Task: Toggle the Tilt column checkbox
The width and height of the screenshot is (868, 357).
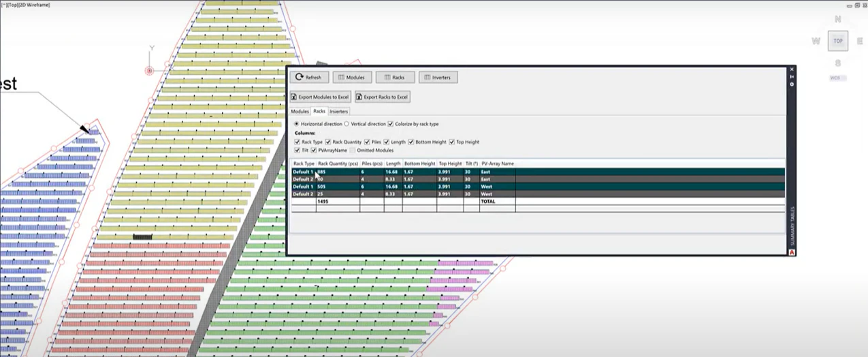Action: pos(297,150)
